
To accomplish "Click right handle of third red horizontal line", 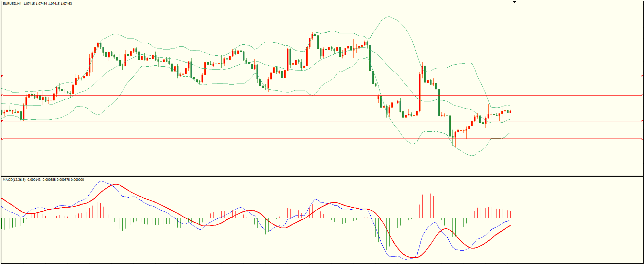I will click(642, 121).
